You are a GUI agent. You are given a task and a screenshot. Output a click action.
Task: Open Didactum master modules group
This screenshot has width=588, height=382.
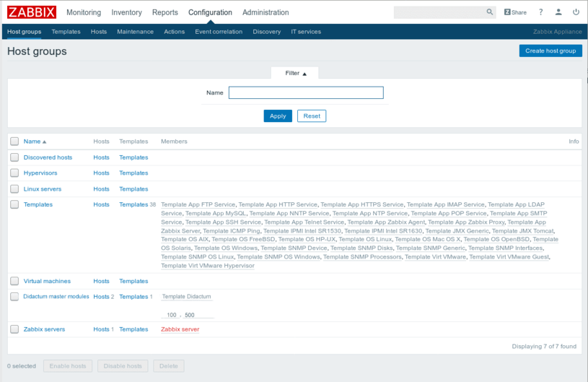point(56,297)
